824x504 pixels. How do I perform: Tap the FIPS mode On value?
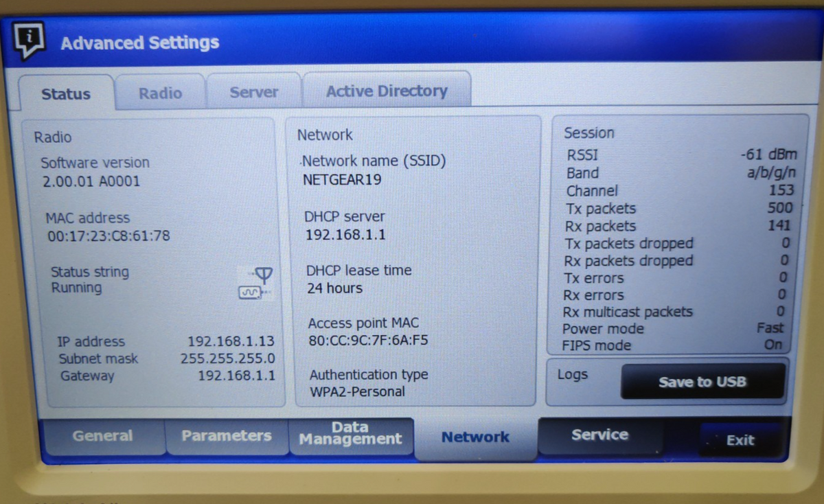click(x=773, y=345)
